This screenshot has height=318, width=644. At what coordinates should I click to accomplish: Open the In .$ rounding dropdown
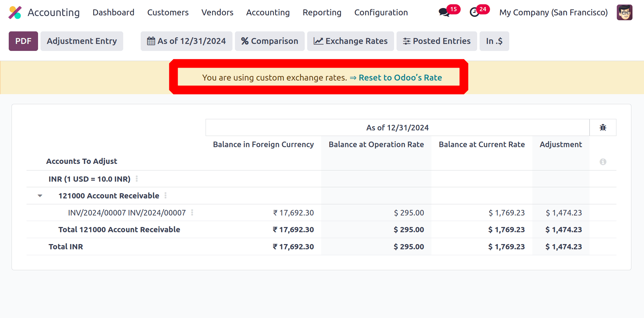(494, 41)
